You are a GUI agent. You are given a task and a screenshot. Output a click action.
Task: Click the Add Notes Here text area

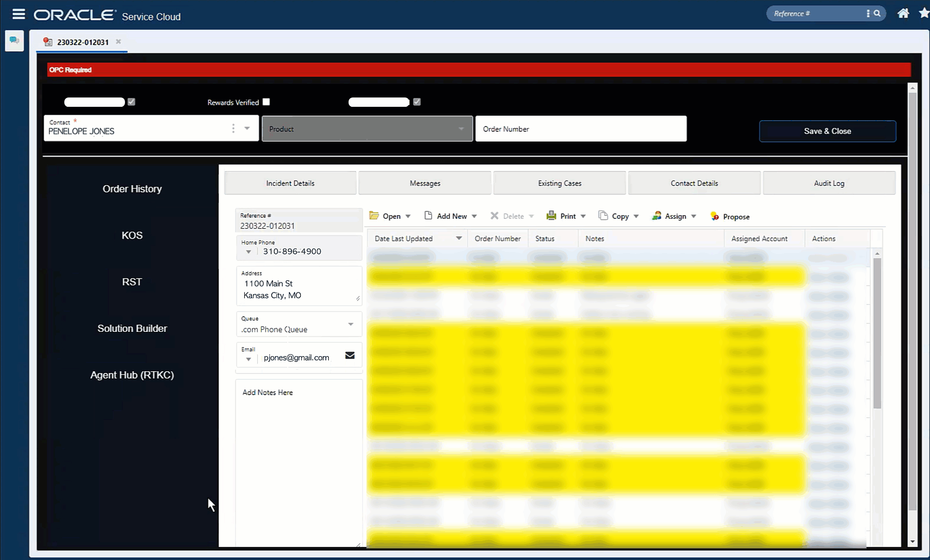(299, 463)
